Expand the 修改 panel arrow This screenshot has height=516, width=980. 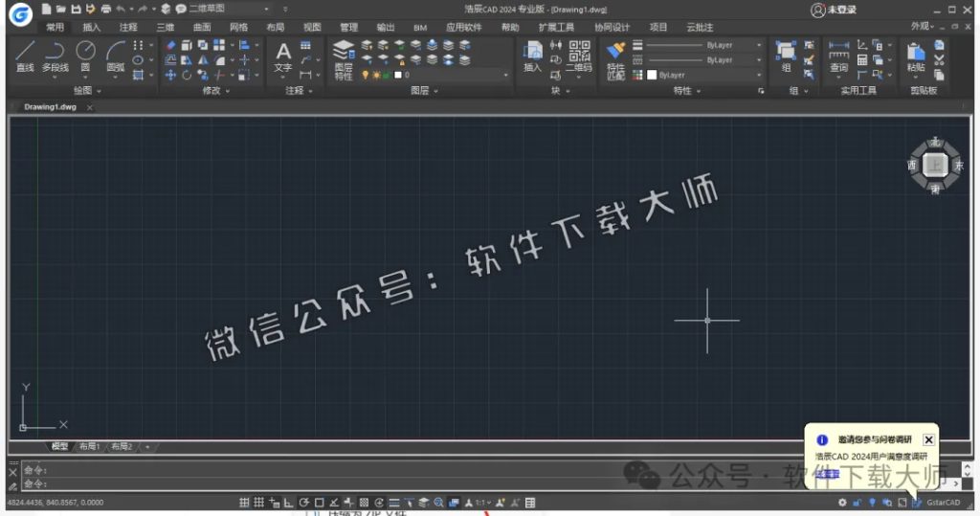(228, 91)
